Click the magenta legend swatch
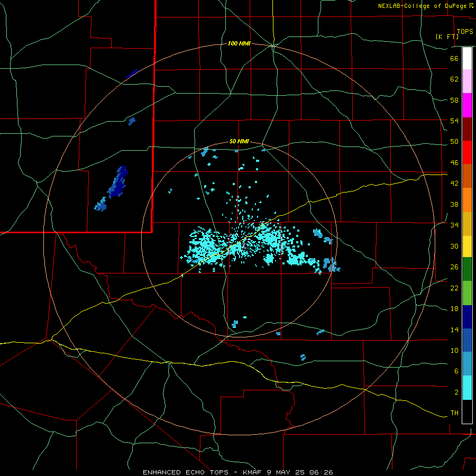The height and width of the screenshot is (476, 476). click(467, 105)
